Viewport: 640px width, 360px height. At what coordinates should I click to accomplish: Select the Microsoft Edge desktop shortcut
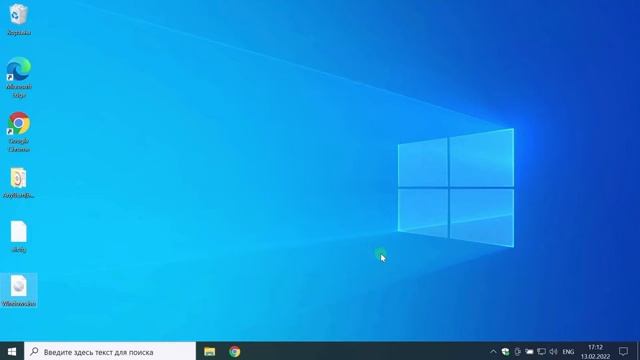click(x=18, y=77)
